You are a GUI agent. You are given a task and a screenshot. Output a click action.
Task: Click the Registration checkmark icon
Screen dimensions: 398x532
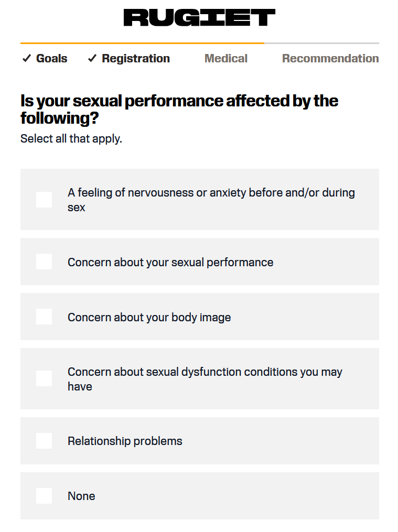point(92,58)
